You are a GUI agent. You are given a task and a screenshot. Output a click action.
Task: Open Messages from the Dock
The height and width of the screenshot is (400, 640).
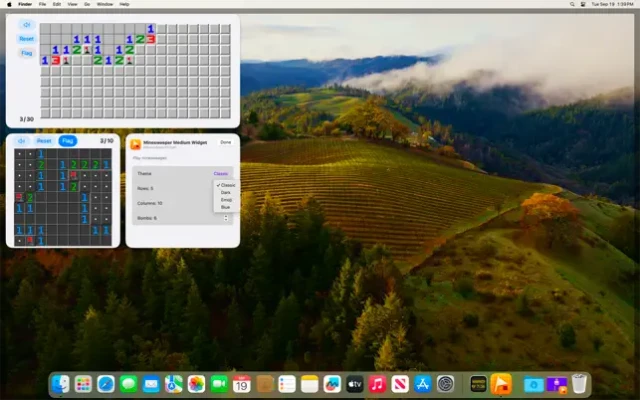[128, 384]
